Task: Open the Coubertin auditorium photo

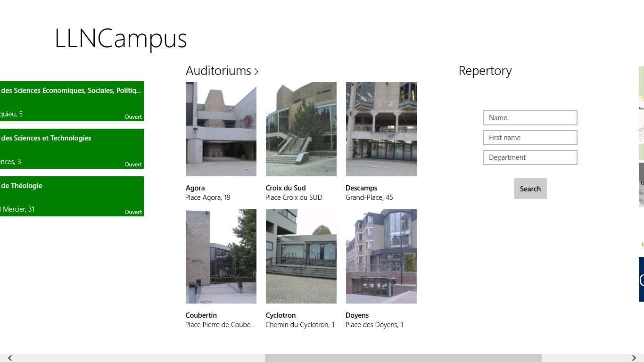Action: point(221,256)
